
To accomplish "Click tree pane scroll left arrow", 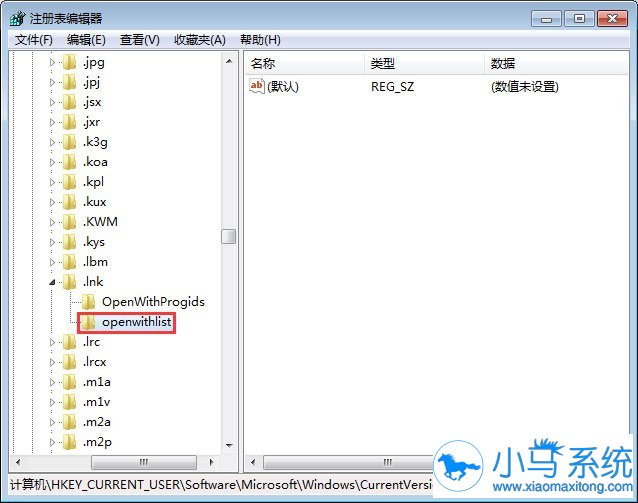I will 17,462.
